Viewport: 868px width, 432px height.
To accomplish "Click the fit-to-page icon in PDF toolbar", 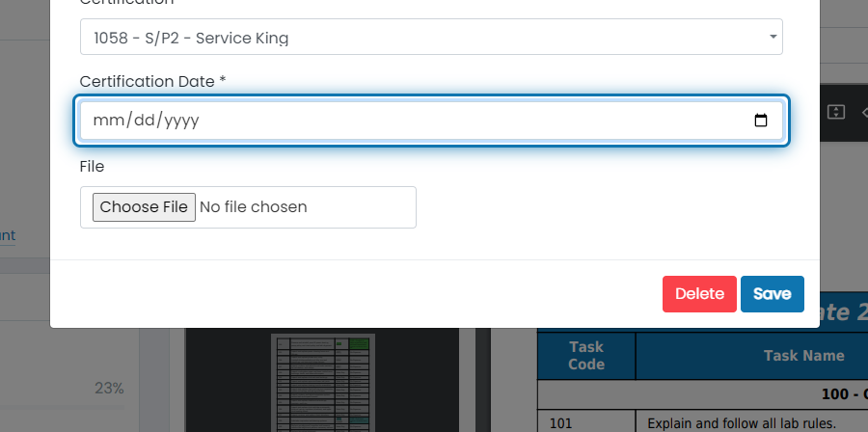I will coord(835,112).
